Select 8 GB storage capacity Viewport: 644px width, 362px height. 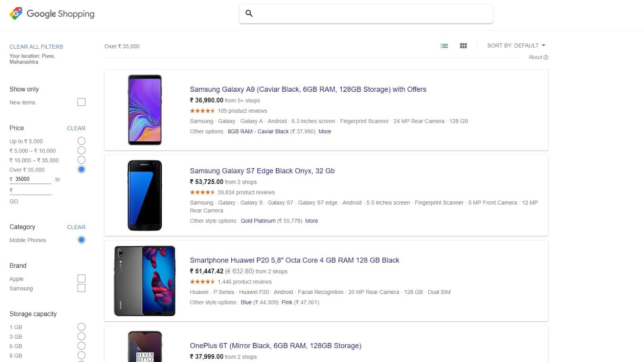pos(81,356)
